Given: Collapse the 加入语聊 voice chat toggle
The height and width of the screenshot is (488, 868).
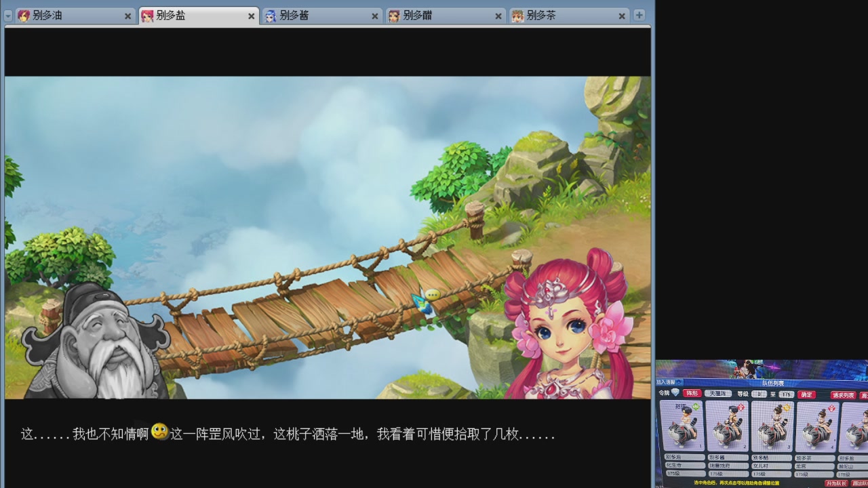Looking at the screenshot, I should click(669, 382).
